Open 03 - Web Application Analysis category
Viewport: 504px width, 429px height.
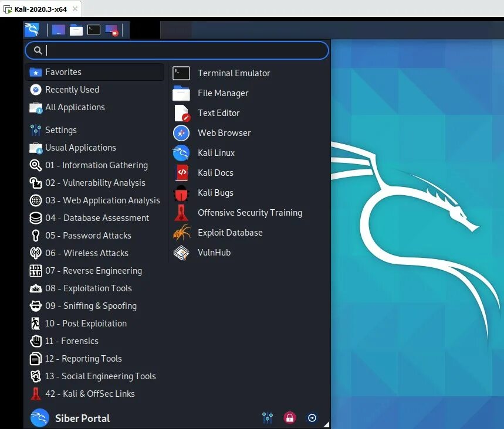coord(95,200)
